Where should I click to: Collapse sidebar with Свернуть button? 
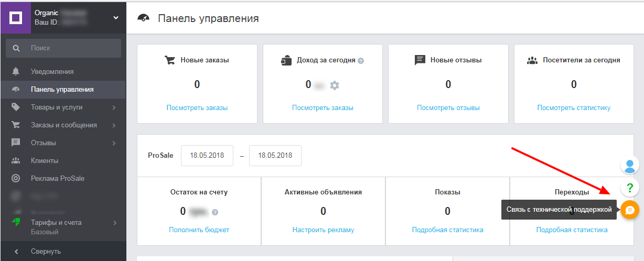point(46,252)
